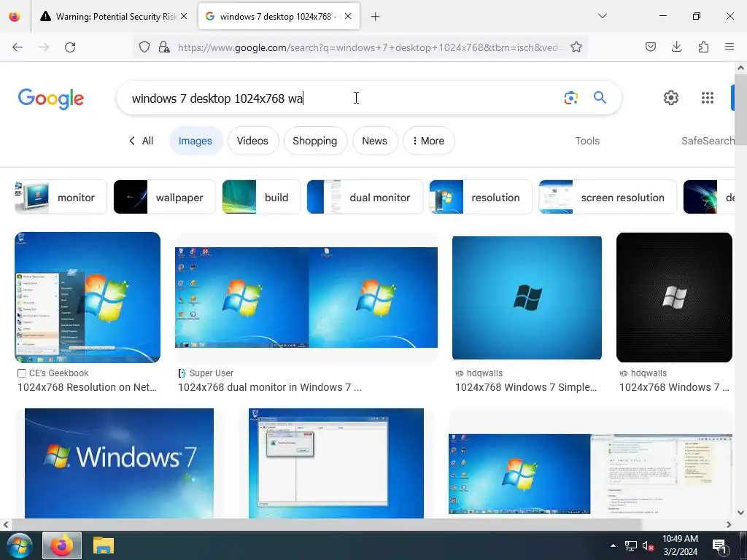Close the Warning: Potential Security Risk tab
This screenshot has width=747, height=560.
coord(184,16)
